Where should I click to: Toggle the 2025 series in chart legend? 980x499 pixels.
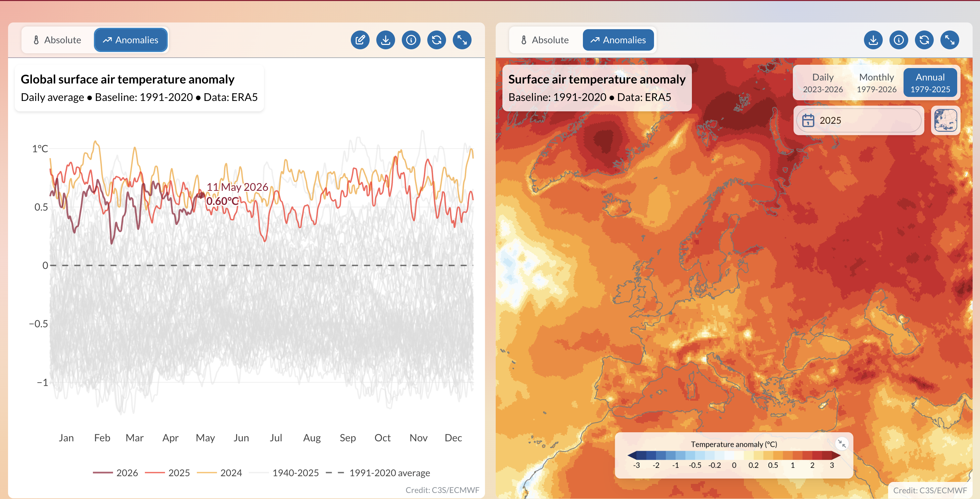tap(167, 473)
